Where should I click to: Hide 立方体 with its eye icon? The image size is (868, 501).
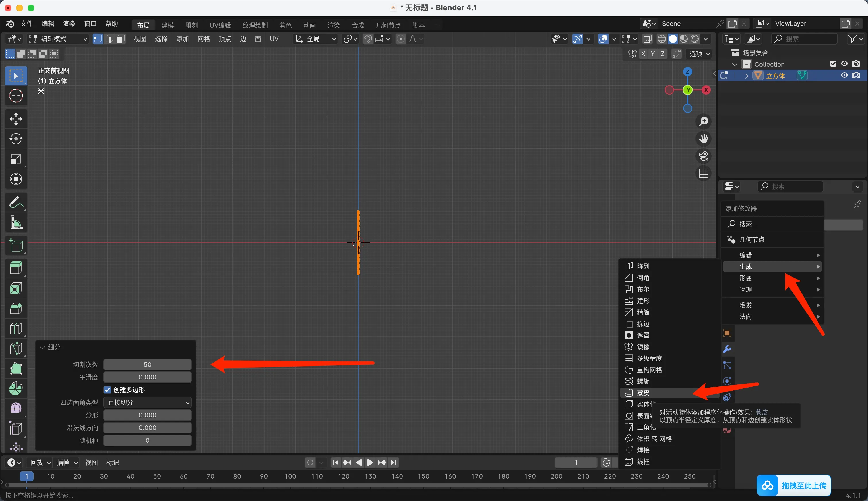click(x=844, y=75)
